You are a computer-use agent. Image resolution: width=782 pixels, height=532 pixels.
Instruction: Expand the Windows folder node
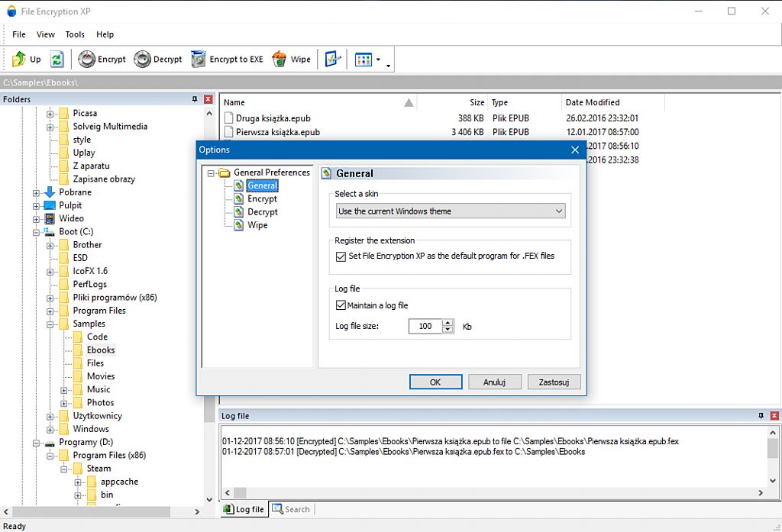(50, 429)
